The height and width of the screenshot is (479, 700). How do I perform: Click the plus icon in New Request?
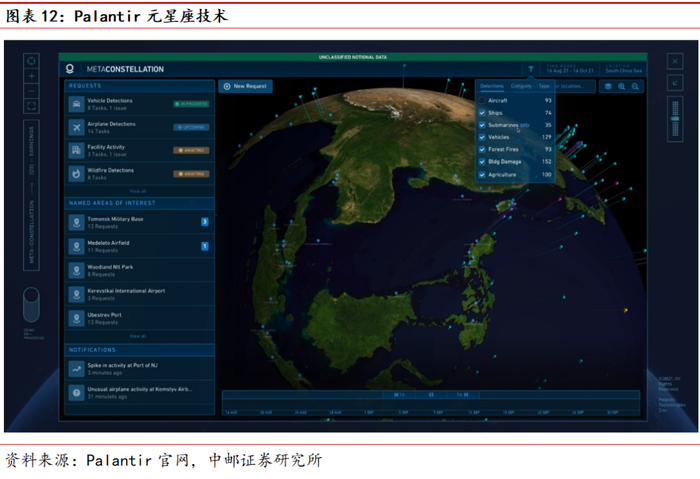coord(227,86)
